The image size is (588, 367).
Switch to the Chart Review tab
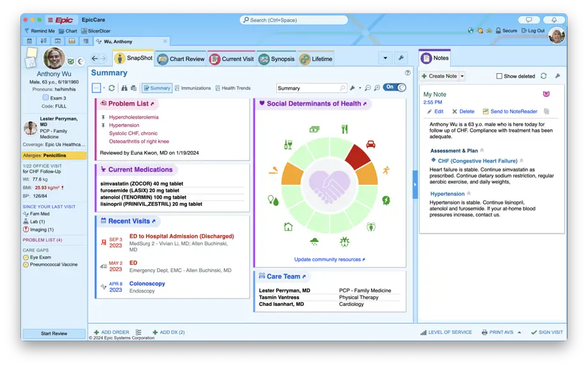click(x=180, y=59)
